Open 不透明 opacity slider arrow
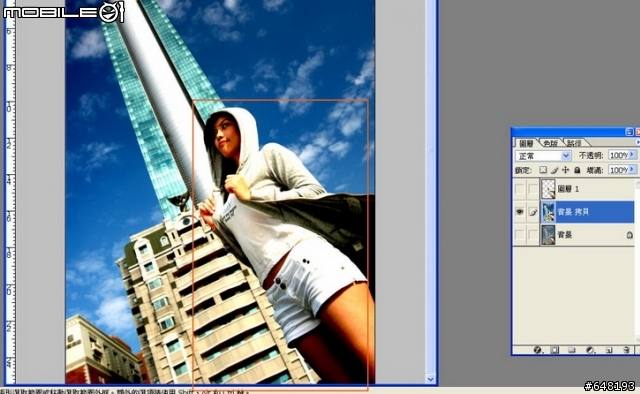Screen dimensions: 640x394 click(632, 155)
